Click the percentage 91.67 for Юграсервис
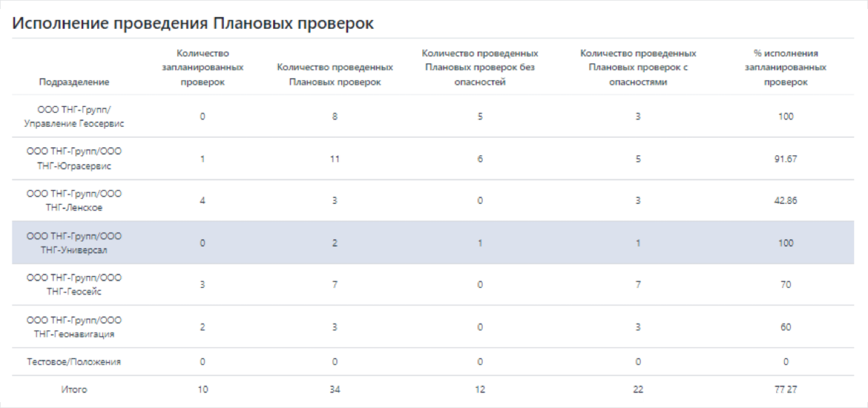This screenshot has width=868, height=408. tap(786, 159)
